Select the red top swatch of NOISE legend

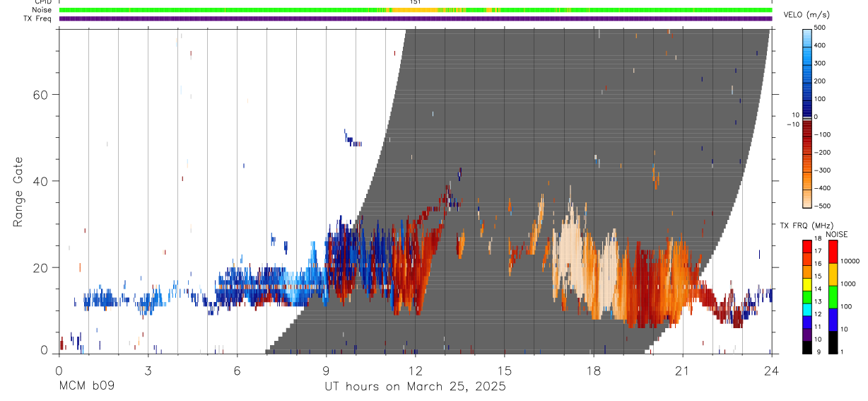point(833,251)
